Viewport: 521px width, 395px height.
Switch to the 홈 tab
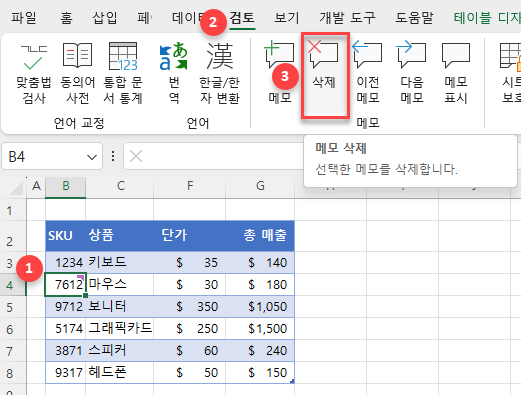[x=66, y=18]
